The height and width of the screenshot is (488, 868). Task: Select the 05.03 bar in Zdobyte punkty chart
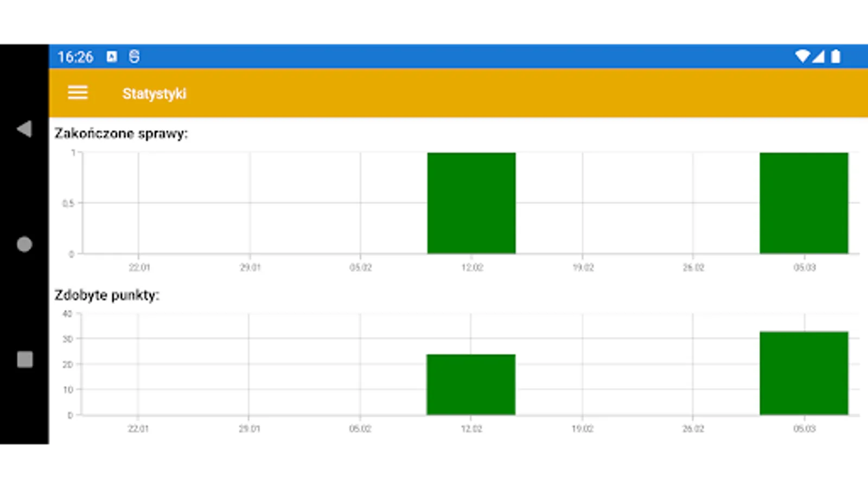tap(803, 373)
